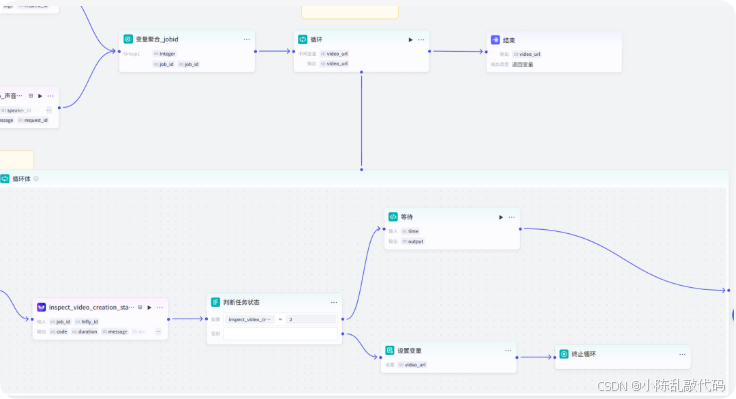Screen dimensions: 736x399
Task: Click the bottom port of the 循环 node
Action: coord(361,72)
